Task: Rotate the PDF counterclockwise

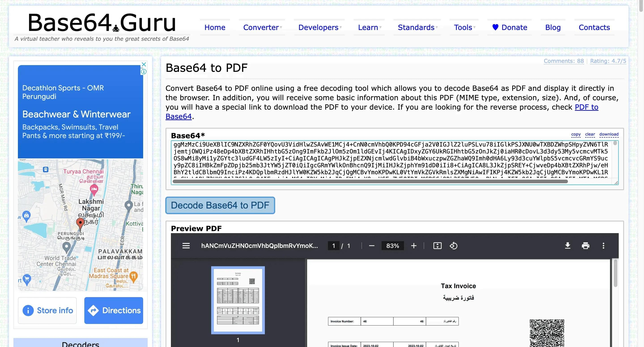Action: 453,246
